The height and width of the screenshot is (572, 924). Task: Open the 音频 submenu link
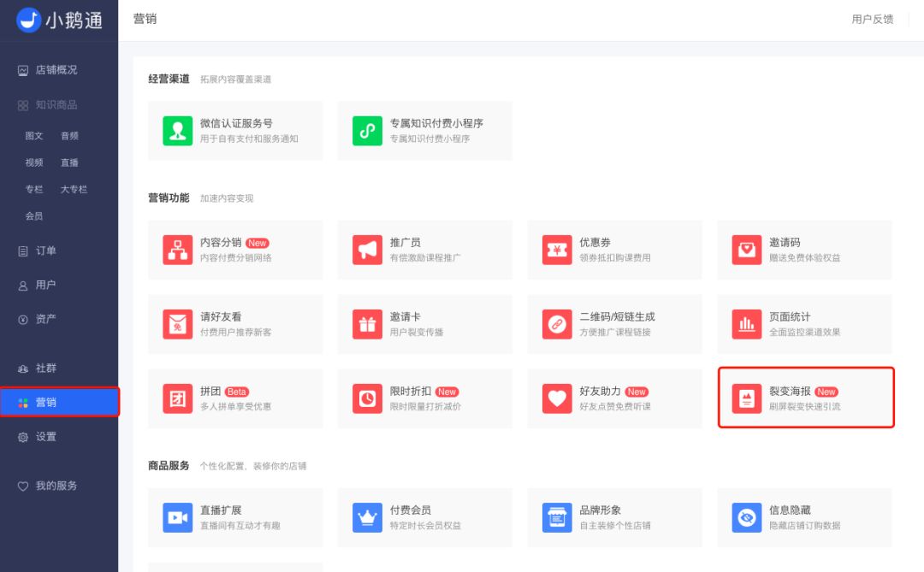(69, 135)
